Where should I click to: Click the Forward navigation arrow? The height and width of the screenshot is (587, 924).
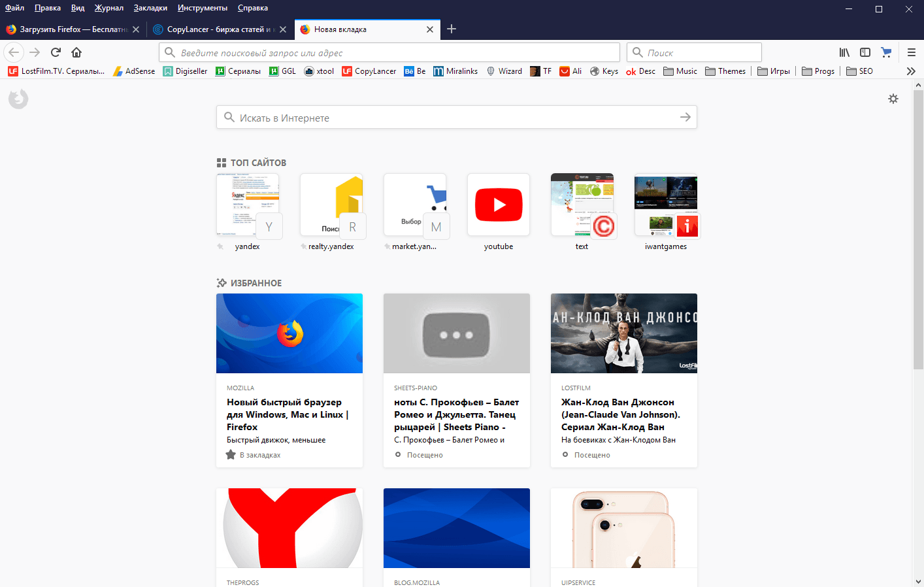(35, 52)
